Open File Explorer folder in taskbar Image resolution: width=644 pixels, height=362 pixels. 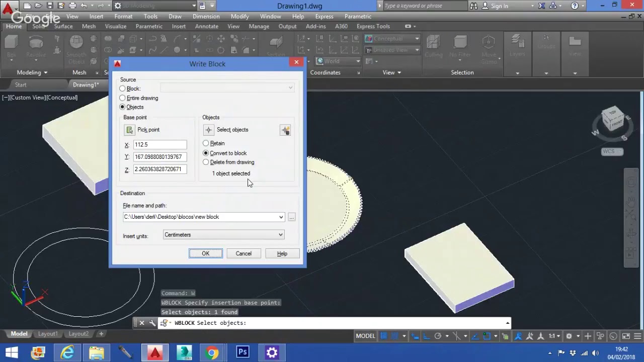coord(96,352)
